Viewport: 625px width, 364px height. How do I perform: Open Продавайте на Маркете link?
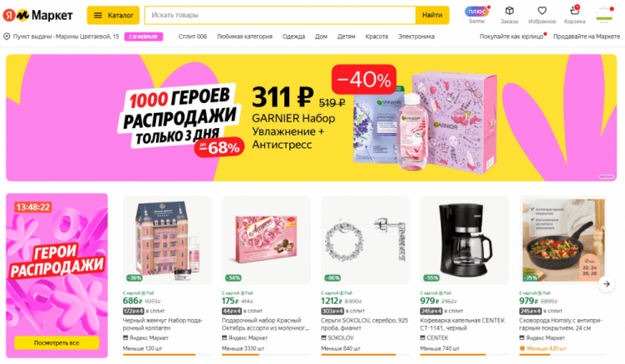pos(586,37)
